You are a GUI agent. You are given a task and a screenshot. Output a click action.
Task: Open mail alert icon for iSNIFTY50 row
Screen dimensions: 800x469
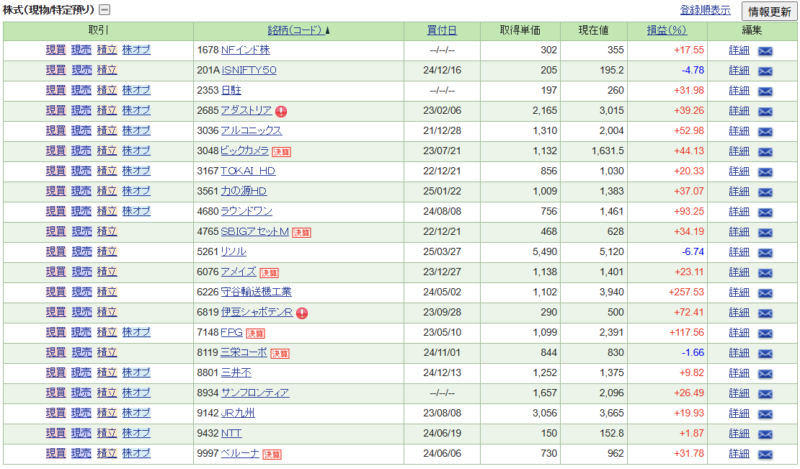coord(765,71)
